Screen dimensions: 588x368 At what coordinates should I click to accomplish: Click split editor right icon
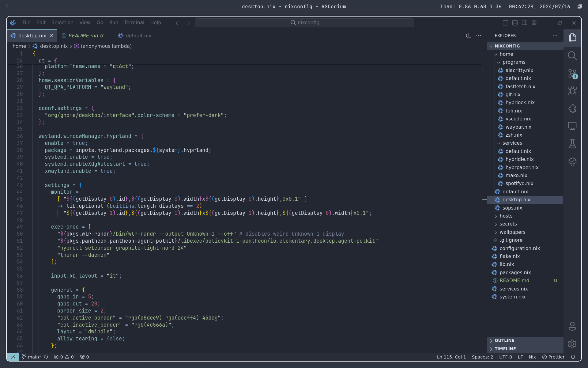click(x=469, y=36)
